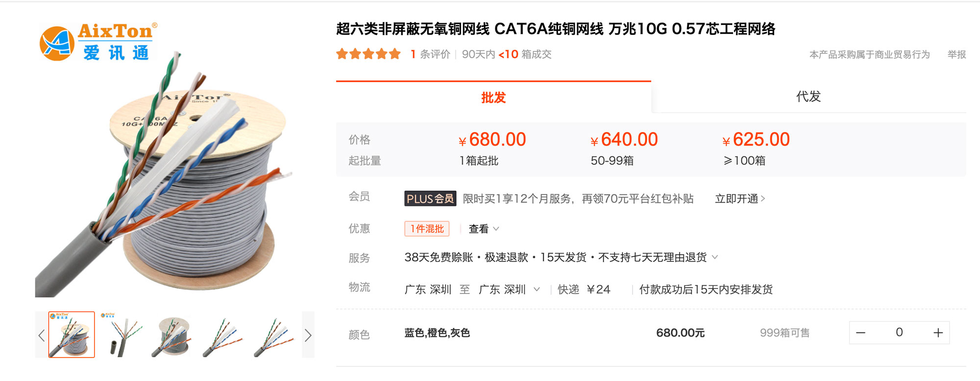This screenshot has width=980, height=381.
Task: Increase quantity with the plus button
Action: point(938,333)
